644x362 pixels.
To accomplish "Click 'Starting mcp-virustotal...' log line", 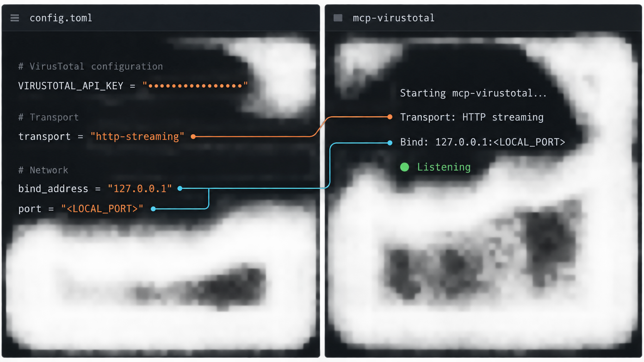I will (x=473, y=93).
